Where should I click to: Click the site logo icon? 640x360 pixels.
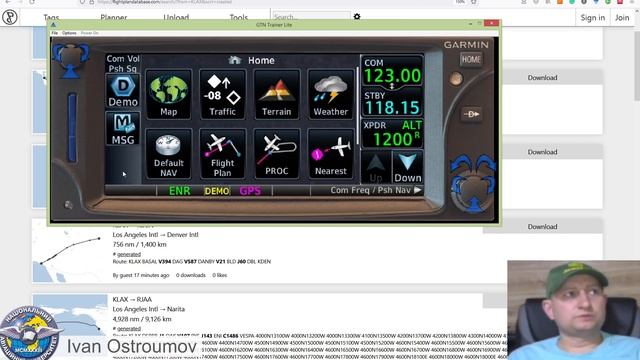pos(10,18)
